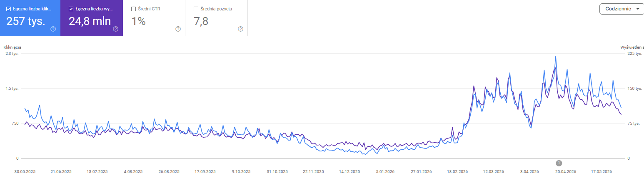Click the 25.04.2026 date label
The image size is (644, 183).
pyautogui.click(x=566, y=171)
